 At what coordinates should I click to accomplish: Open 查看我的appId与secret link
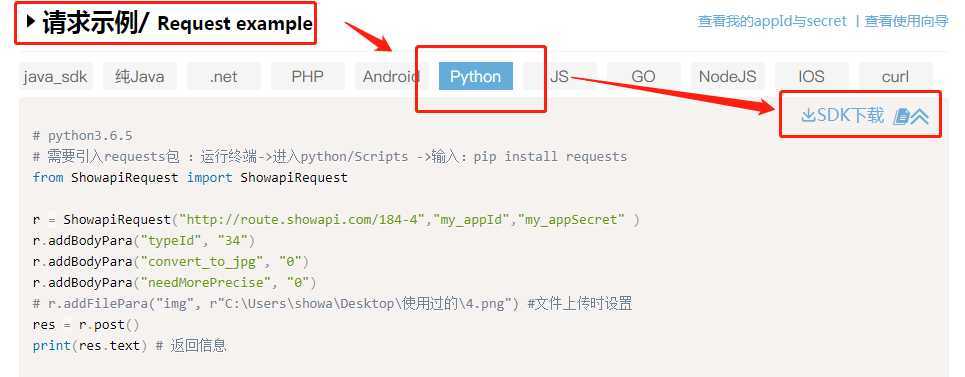pos(772,21)
